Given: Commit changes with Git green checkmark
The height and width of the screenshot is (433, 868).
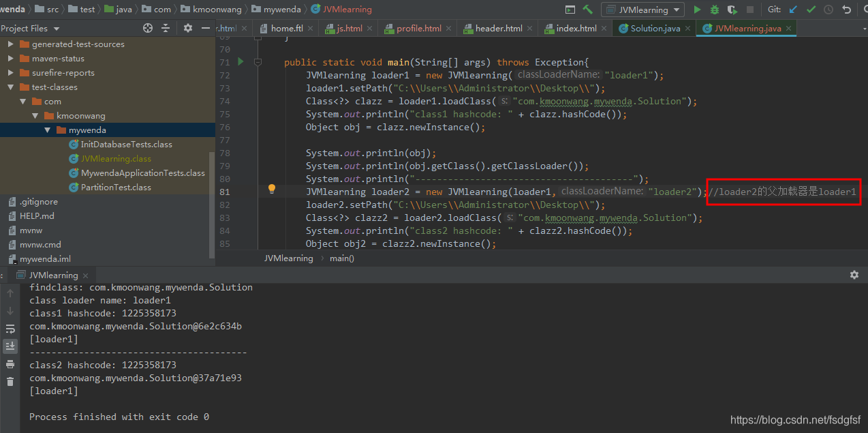Looking at the screenshot, I should click(811, 10).
